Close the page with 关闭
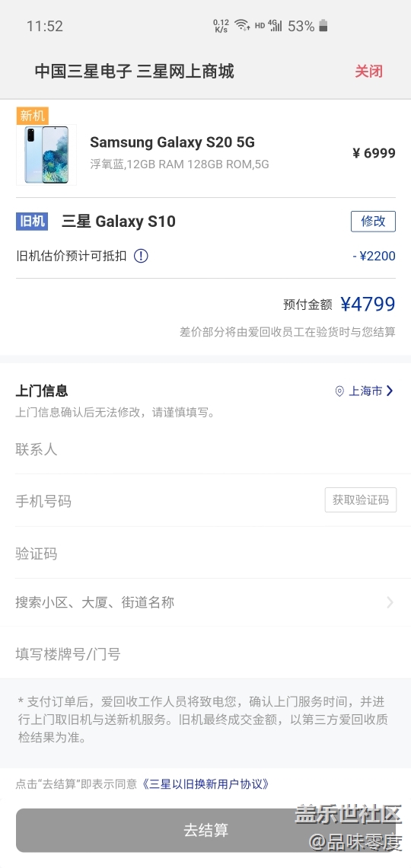This screenshot has height=868, width=411. point(368,72)
